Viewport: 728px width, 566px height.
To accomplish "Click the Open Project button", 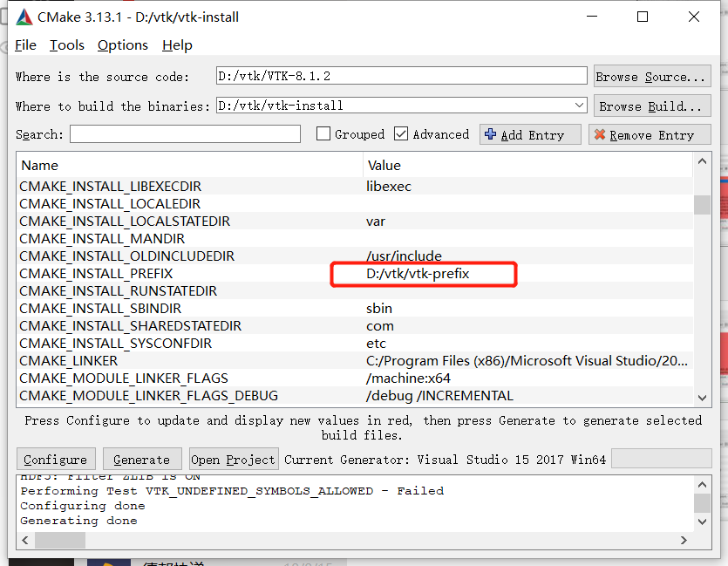I will coord(234,460).
